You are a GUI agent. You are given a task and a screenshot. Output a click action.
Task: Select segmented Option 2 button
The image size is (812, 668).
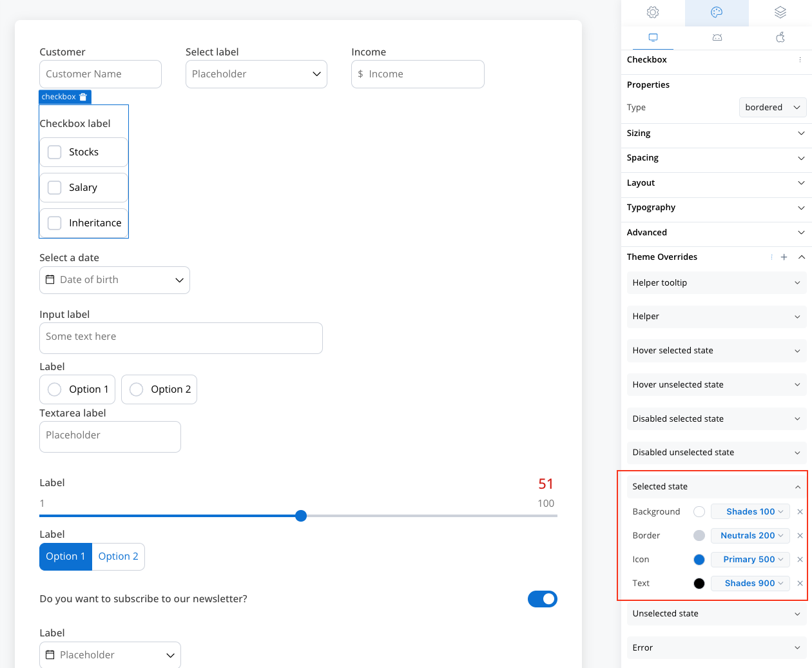tap(119, 556)
